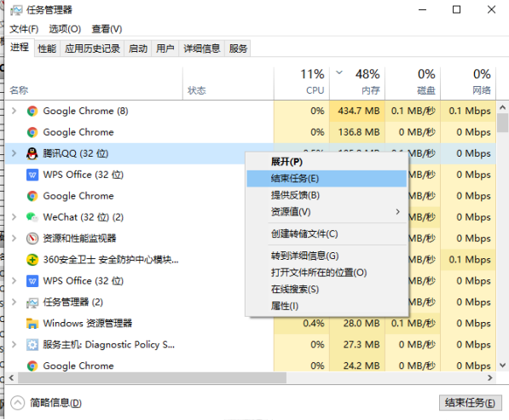Open the 资源值(V) submenu arrow
The width and height of the screenshot is (509, 420).
tap(398, 212)
